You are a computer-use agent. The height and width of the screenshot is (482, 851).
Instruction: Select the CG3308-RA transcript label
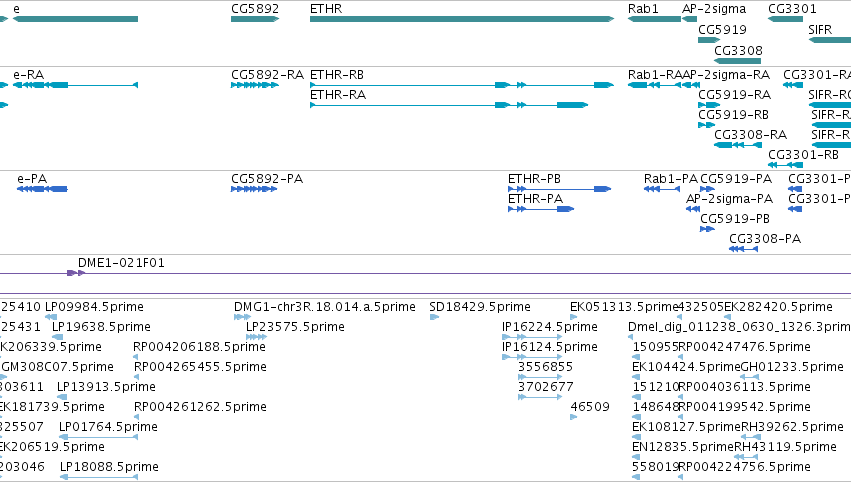click(x=750, y=135)
